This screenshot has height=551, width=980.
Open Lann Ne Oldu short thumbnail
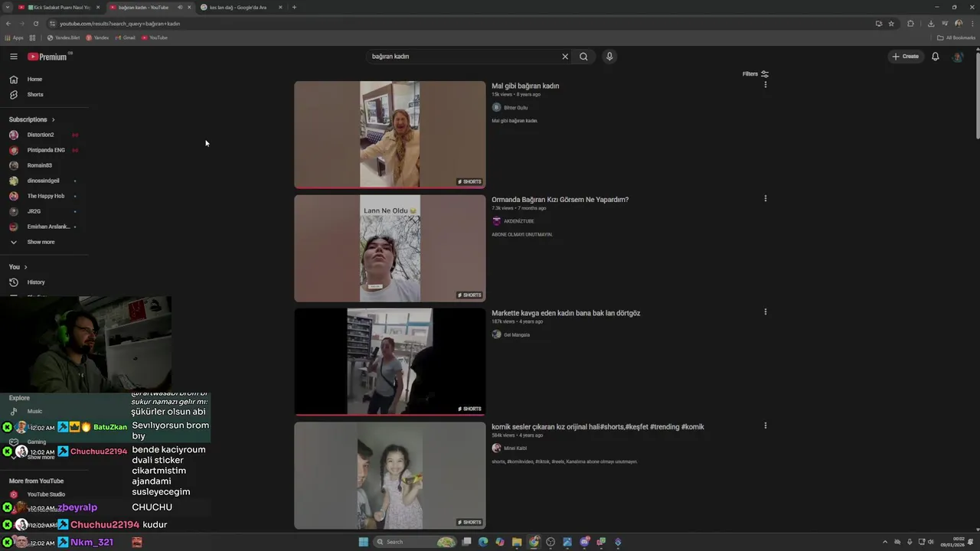pyautogui.click(x=390, y=248)
